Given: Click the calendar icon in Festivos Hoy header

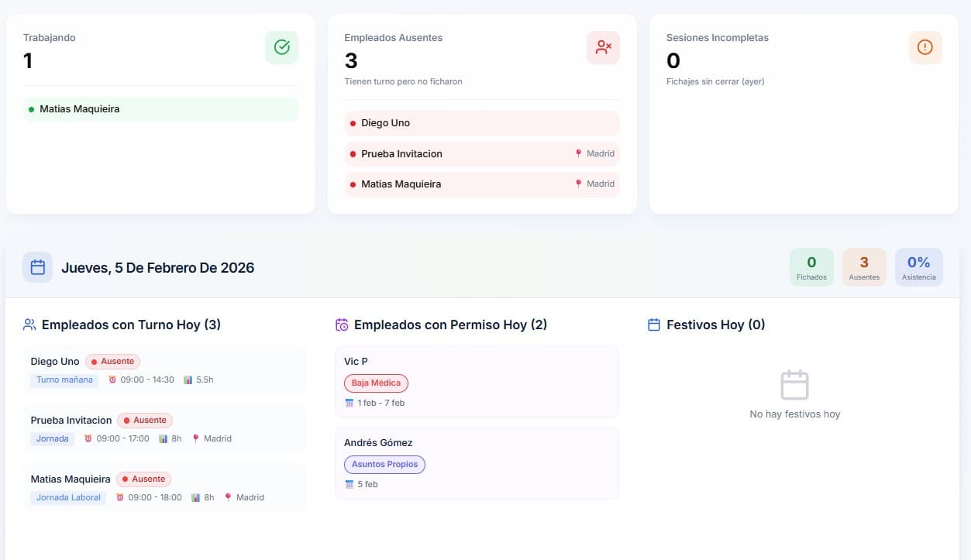Looking at the screenshot, I should point(652,325).
